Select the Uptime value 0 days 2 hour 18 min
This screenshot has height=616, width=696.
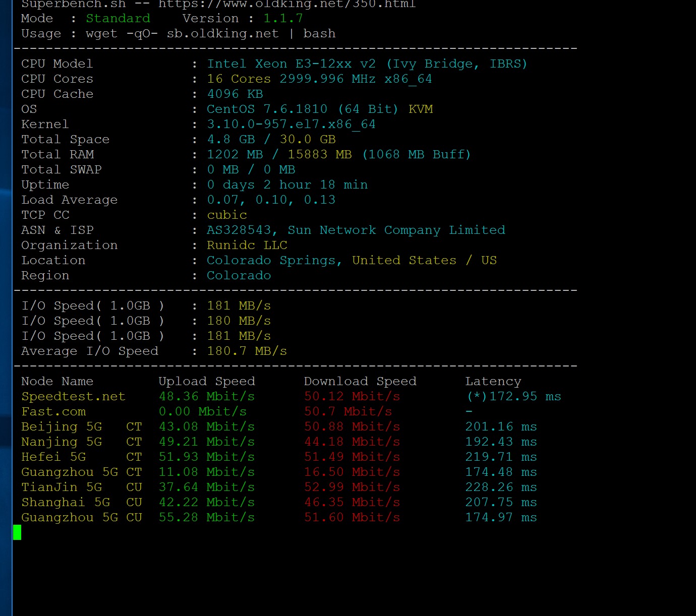click(287, 185)
